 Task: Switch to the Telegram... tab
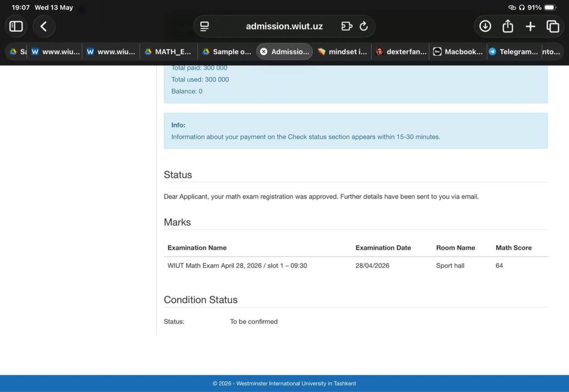(x=513, y=52)
